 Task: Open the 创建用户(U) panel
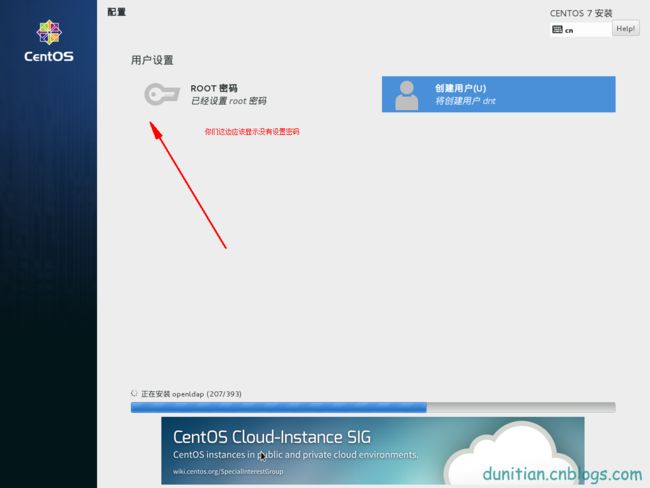[x=498, y=94]
